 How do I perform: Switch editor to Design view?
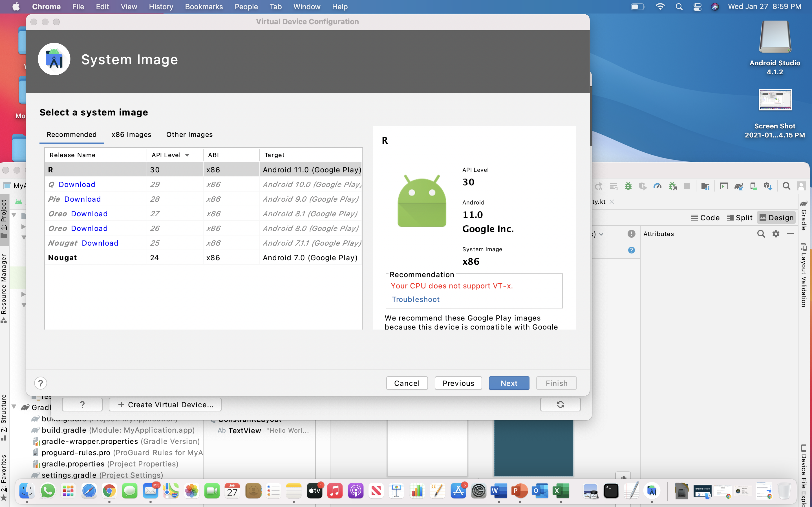(776, 218)
